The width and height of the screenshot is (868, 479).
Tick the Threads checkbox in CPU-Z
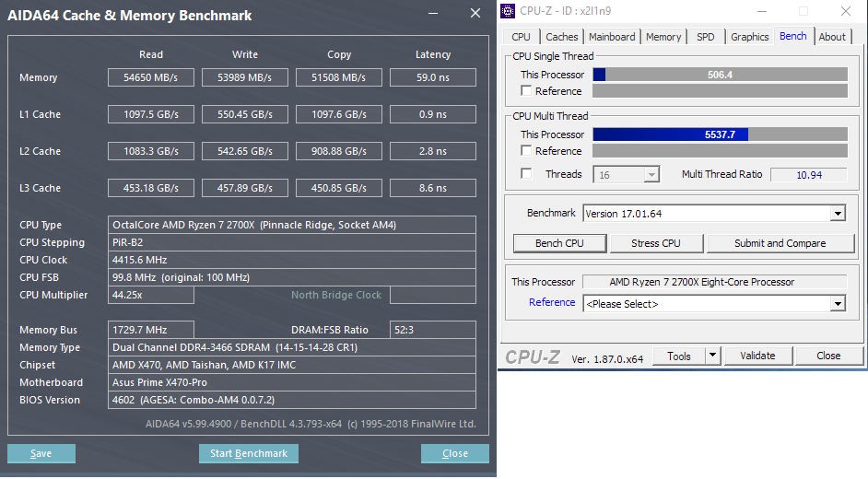(526, 174)
